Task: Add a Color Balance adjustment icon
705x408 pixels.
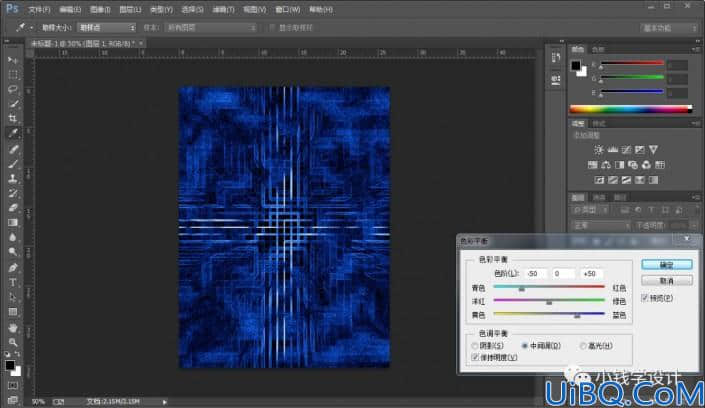Action: (x=606, y=165)
